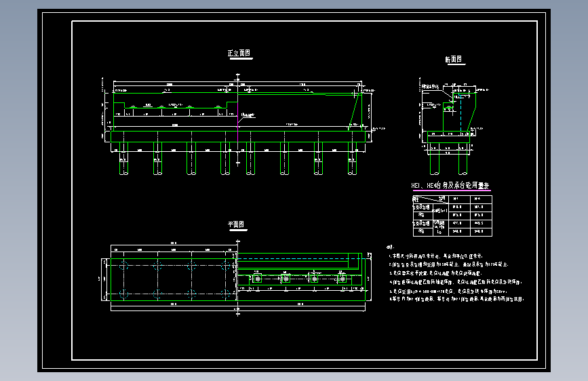Screen dimensions: 588x381
Task: Click the 平面图 plan view title
Action: pos(236,224)
